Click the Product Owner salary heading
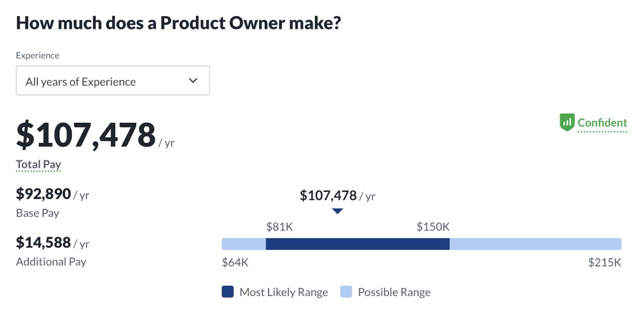Viewport: 644px width, 309px height. coord(178,23)
